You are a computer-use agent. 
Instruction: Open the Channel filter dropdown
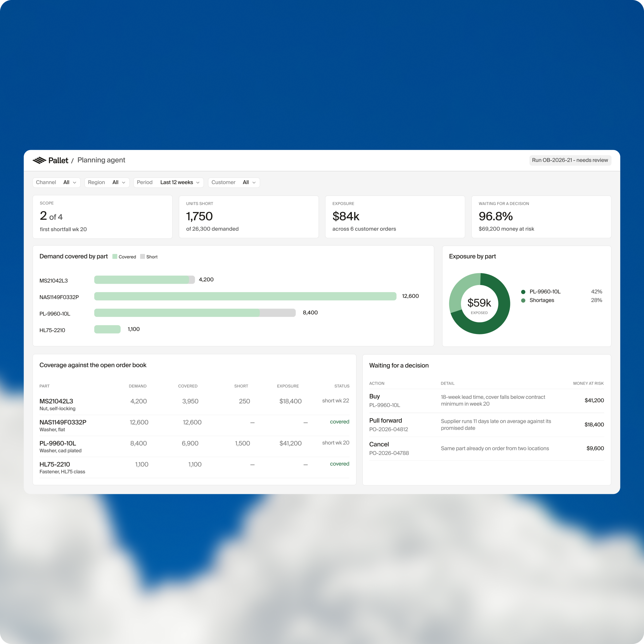(x=56, y=182)
